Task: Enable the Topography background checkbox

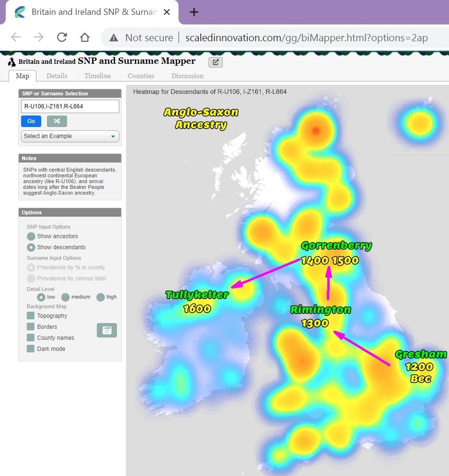Action: coord(31,316)
